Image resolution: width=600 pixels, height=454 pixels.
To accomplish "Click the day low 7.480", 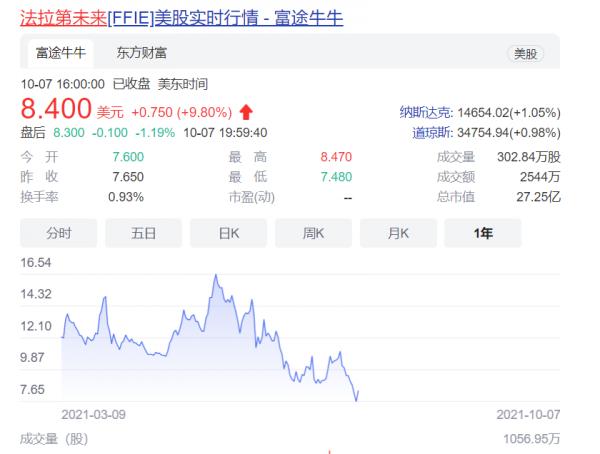I will coord(336,177).
